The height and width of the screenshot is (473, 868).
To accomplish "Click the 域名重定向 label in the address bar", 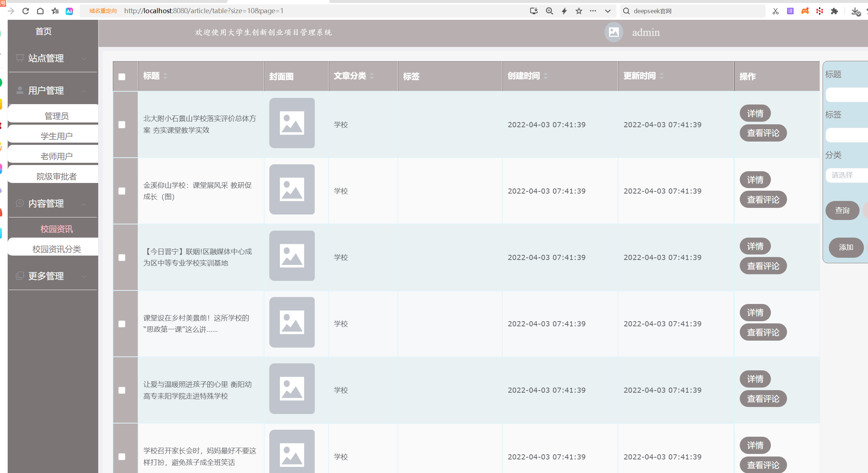I will (103, 11).
